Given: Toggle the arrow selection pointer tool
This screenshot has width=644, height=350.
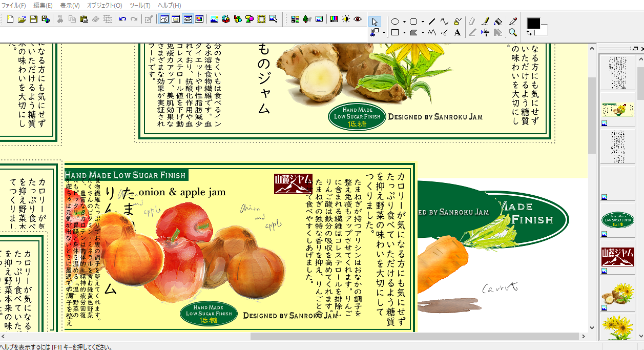Looking at the screenshot, I should pos(375,22).
